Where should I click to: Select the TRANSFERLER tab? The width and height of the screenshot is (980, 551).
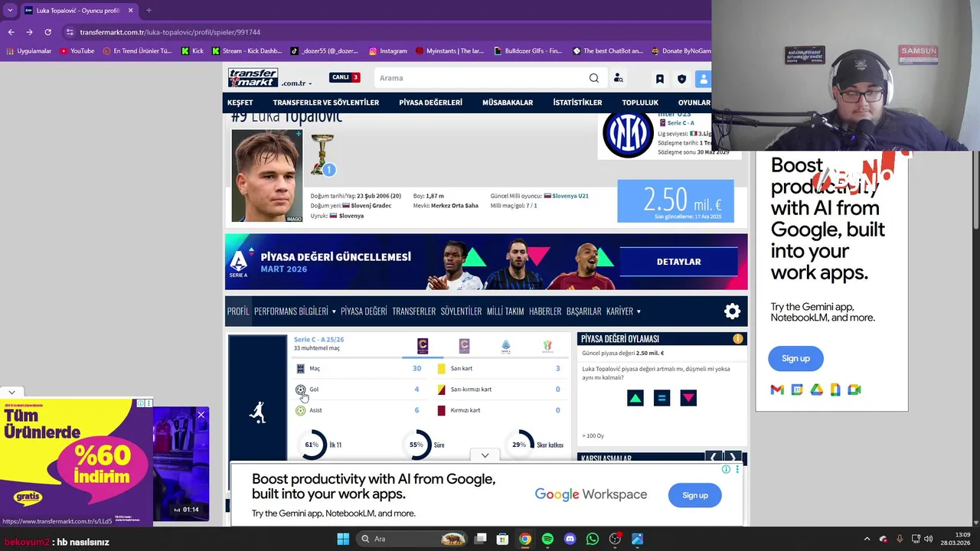coord(414,311)
